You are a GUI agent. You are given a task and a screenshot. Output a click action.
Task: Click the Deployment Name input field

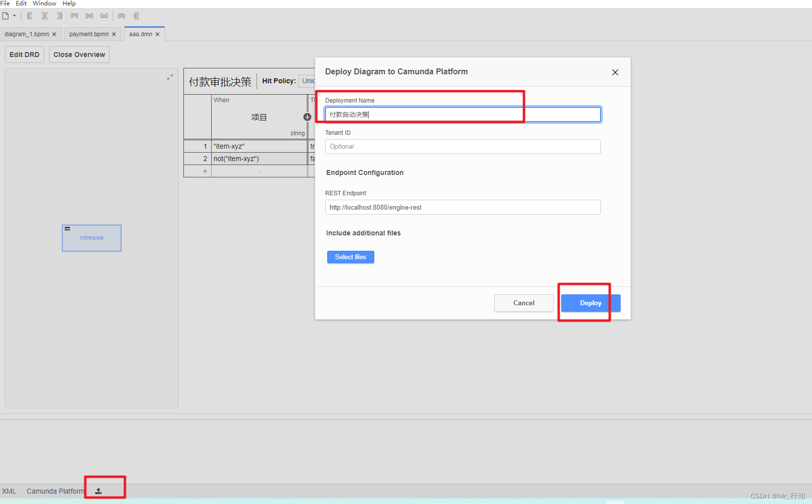463,114
